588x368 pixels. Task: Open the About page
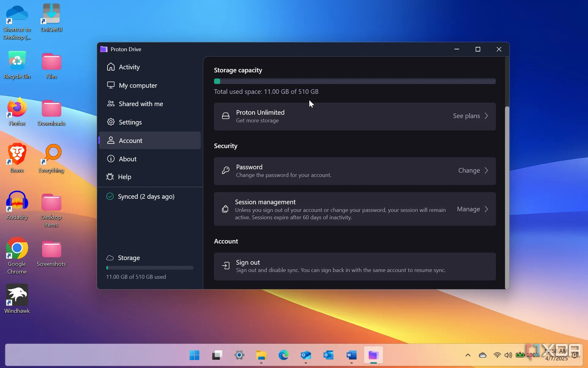click(x=150, y=159)
